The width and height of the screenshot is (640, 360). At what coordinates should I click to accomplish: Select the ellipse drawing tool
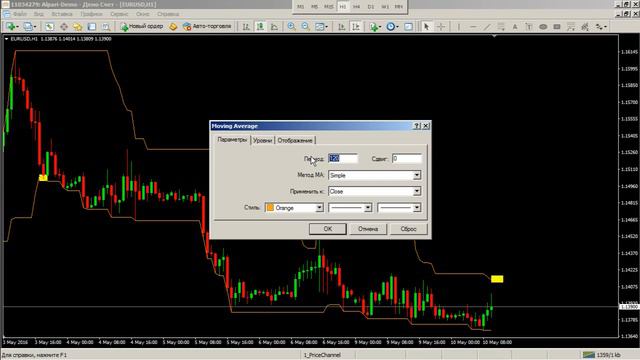tap(543, 27)
